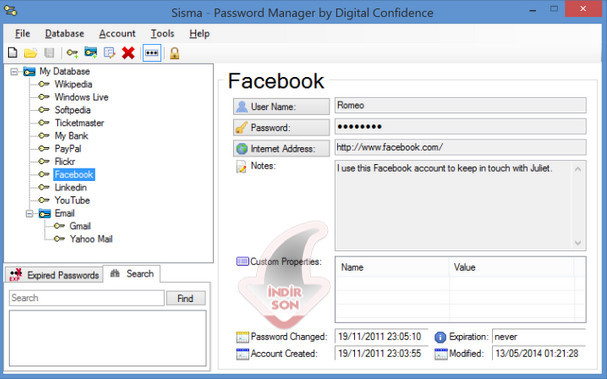This screenshot has width=607, height=379.
Task: Open a database with the folder icon
Action: point(30,53)
